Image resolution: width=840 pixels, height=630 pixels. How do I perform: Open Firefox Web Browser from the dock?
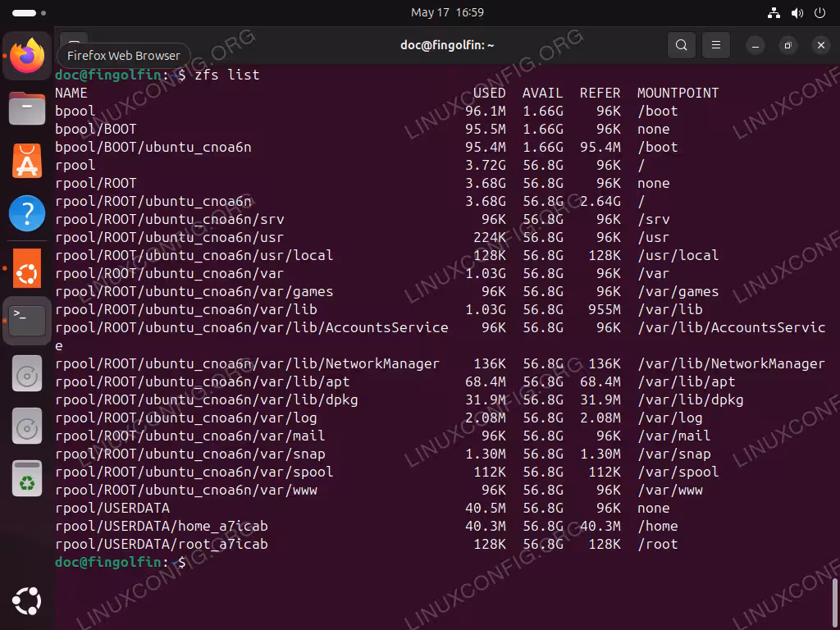coord(27,55)
